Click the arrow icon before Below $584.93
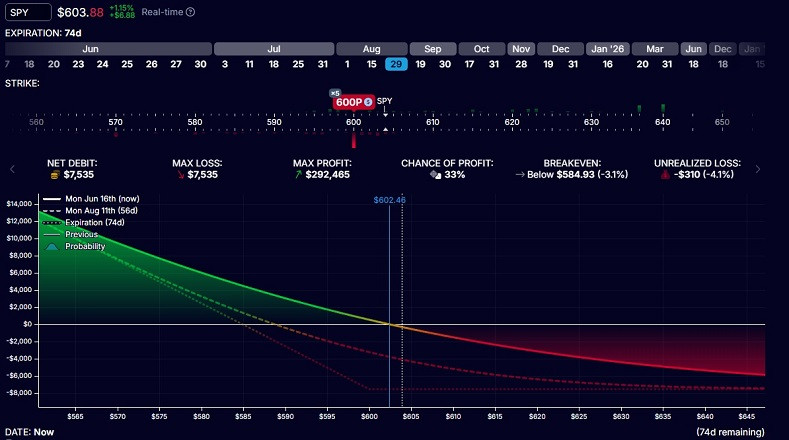Image resolution: width=789 pixels, height=440 pixels. pos(520,175)
